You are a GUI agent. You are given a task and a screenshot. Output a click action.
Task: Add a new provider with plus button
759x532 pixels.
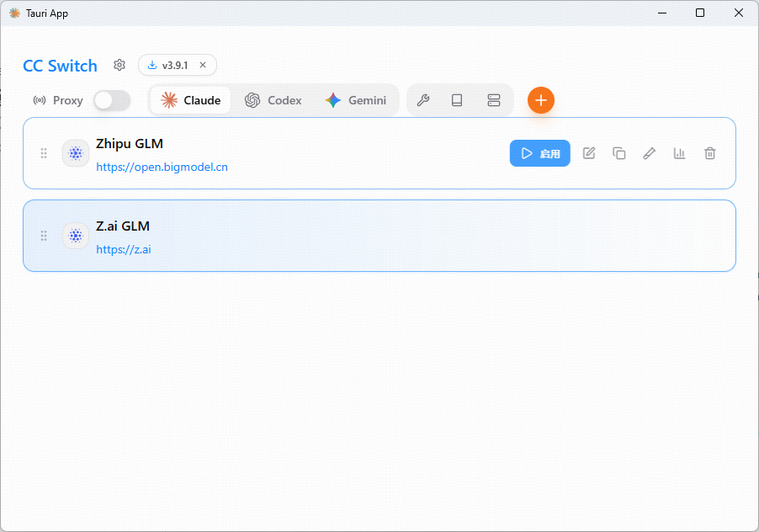pyautogui.click(x=541, y=100)
